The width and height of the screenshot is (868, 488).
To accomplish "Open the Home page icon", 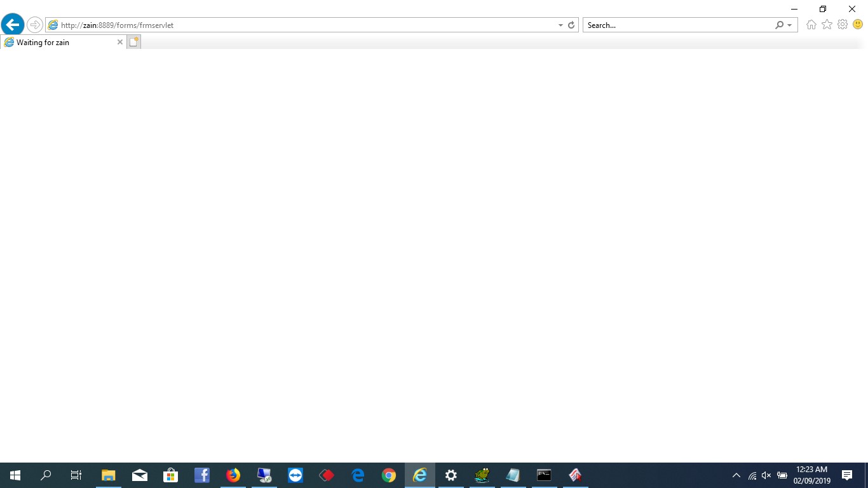I will [811, 25].
